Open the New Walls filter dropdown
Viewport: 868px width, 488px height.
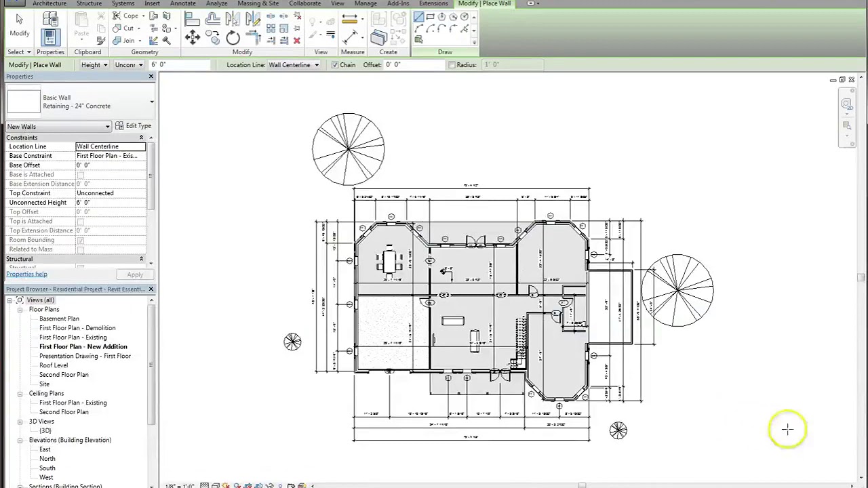(58, 127)
